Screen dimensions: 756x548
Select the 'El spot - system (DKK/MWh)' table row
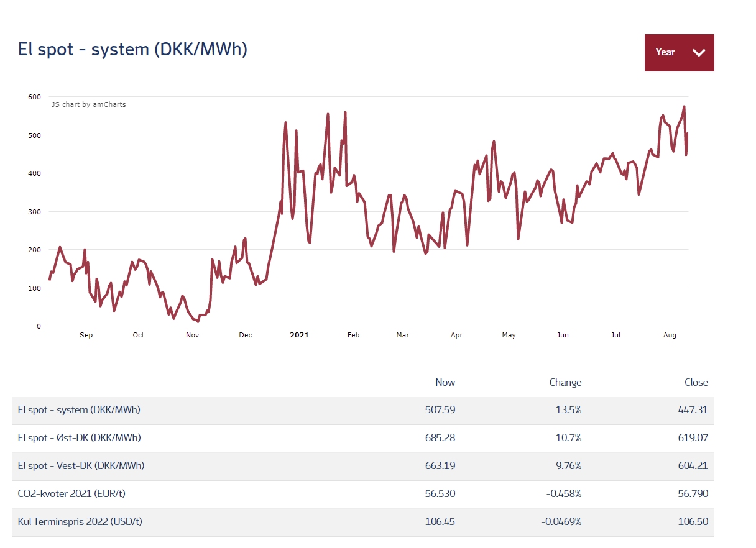click(79, 410)
